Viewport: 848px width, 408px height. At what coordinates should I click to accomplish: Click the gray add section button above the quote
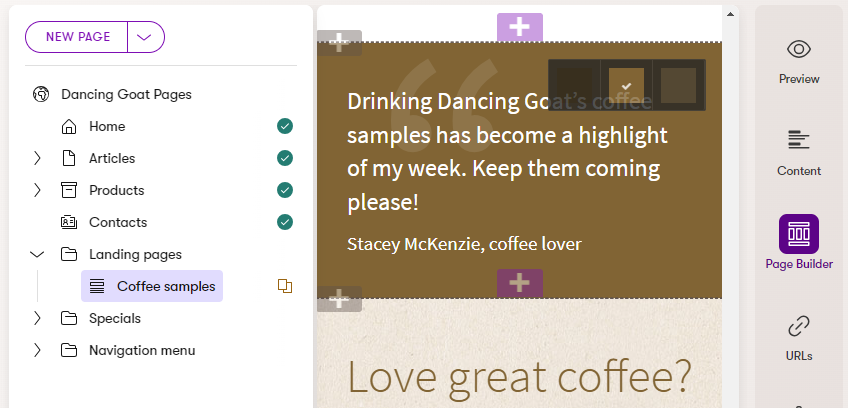339,43
